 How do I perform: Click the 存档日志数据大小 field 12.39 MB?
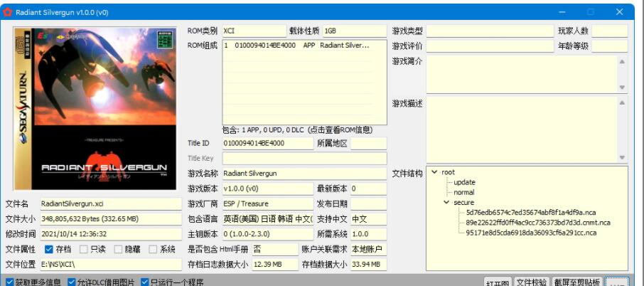[275, 264]
